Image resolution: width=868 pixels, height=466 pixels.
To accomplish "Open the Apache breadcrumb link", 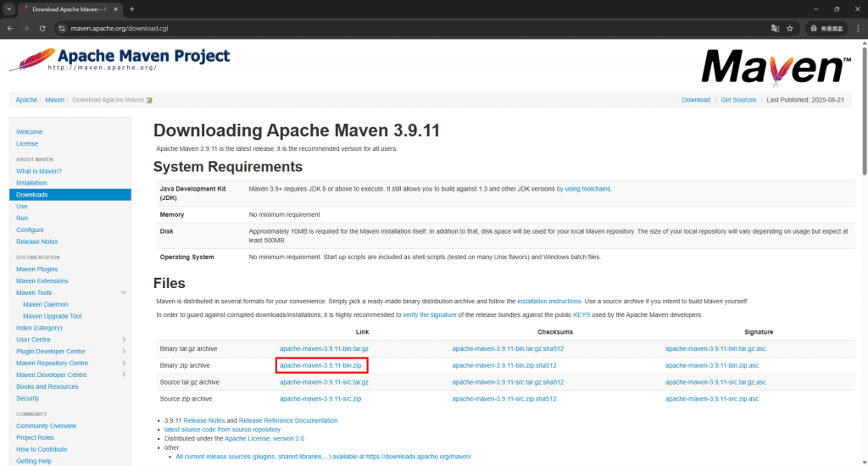I will [x=26, y=100].
